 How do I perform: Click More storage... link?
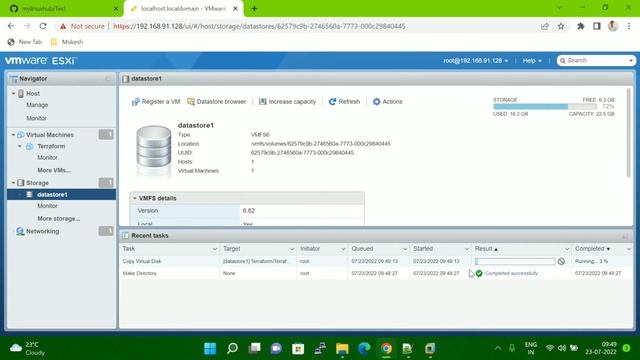(58, 219)
